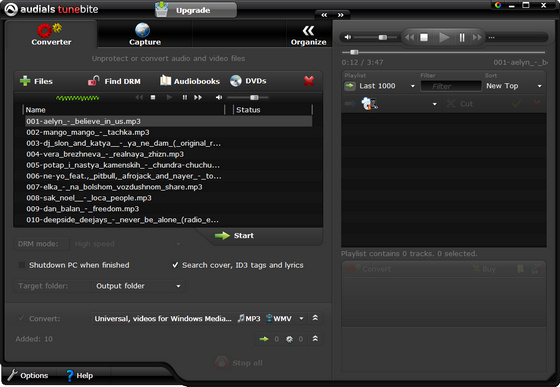Select 008-sak_noel_-_loca_people.mp3

coord(169,198)
